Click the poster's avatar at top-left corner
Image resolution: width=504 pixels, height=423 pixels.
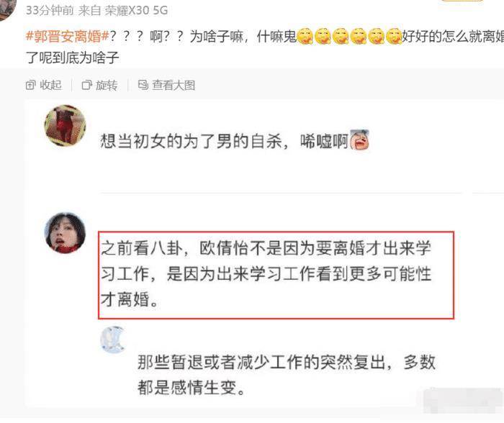click(6, 9)
